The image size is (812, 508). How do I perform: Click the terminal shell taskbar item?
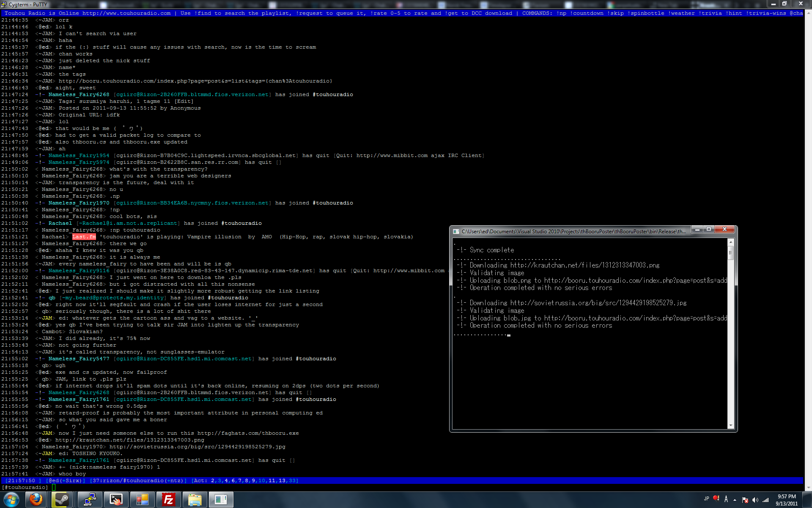[x=116, y=500]
